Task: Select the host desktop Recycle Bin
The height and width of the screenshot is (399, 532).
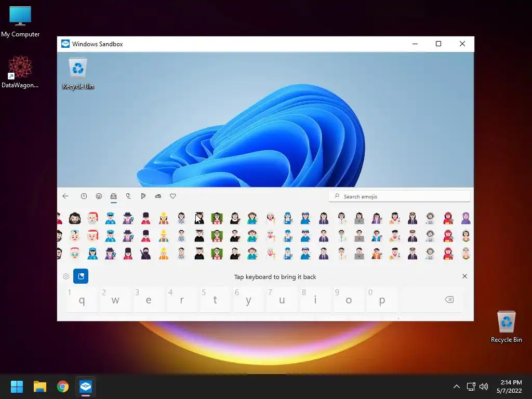Action: point(506,327)
